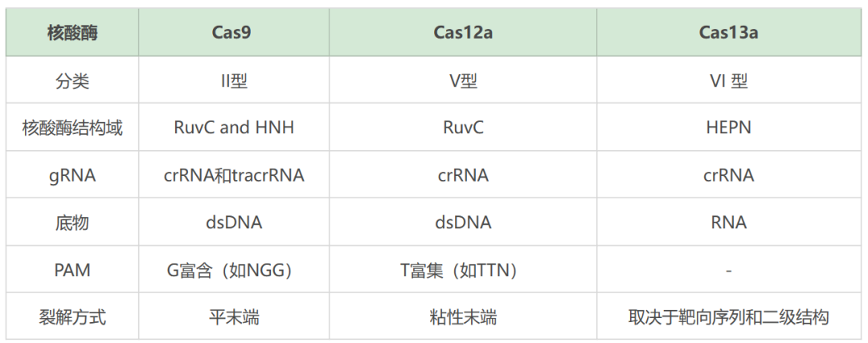Click the RuvC and HNH cell
The width and height of the screenshot is (868, 343).
coord(234,128)
